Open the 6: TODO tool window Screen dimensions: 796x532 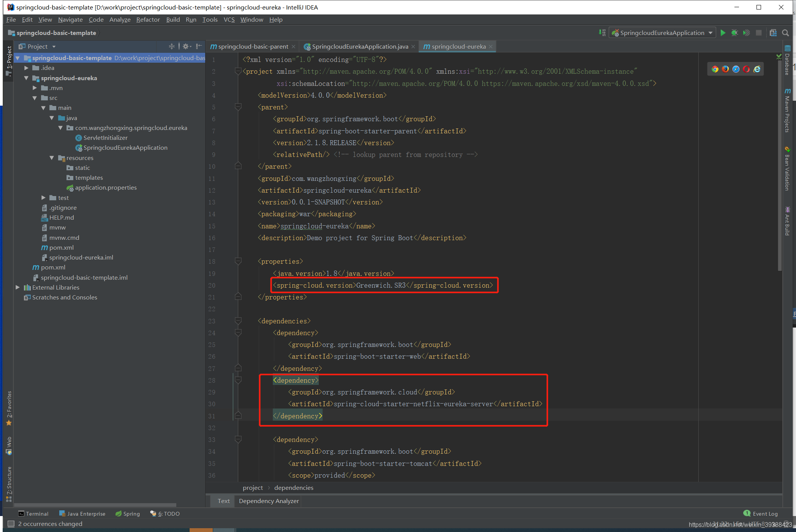[165, 514]
